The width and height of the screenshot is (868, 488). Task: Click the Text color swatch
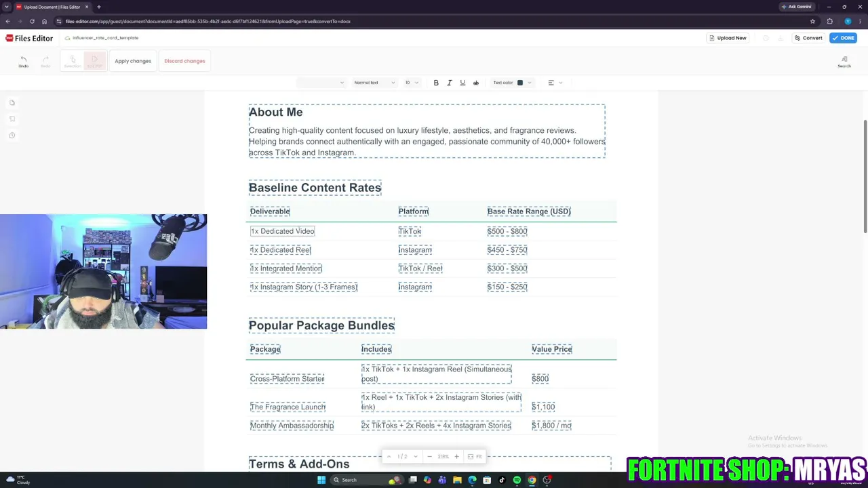point(520,83)
